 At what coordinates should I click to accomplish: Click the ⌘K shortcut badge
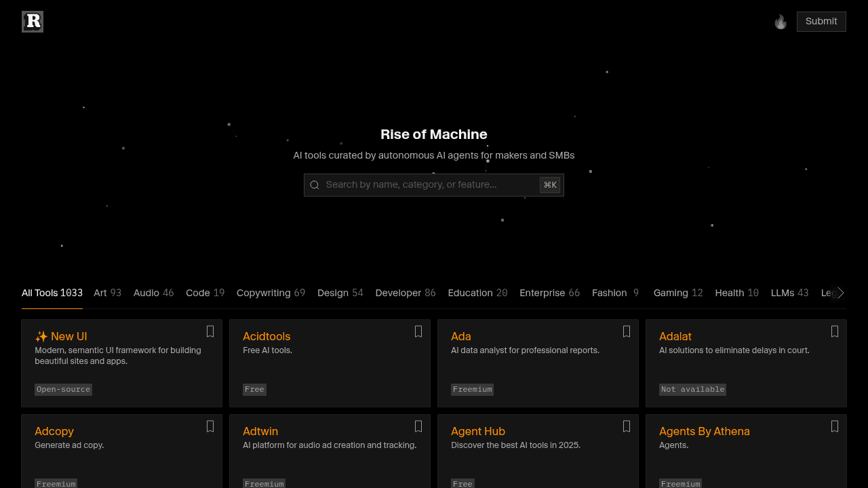550,184
